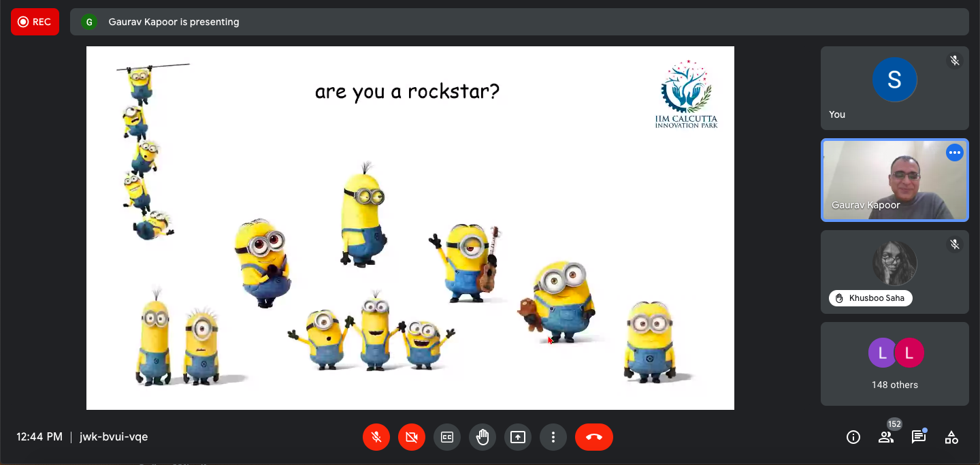Open meeting details info icon
Viewport: 980px width, 465px height.
pyautogui.click(x=853, y=437)
